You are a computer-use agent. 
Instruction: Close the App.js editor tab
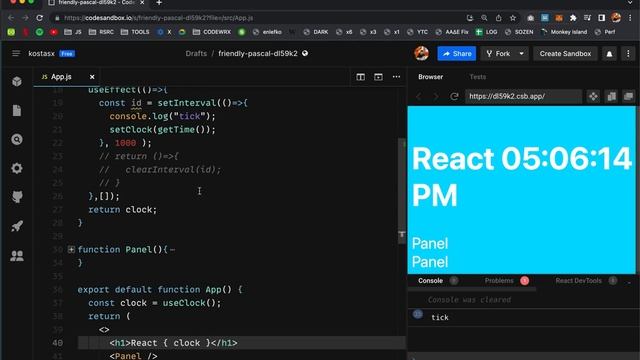tap(92, 77)
